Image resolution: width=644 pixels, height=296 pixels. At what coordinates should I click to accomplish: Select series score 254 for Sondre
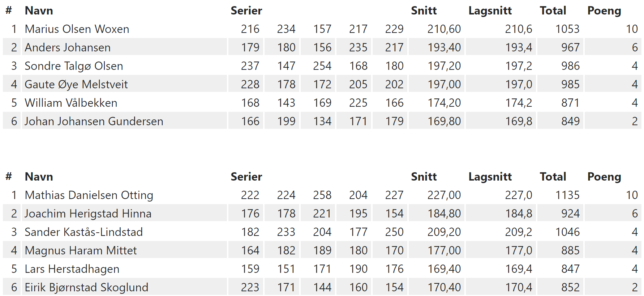pos(322,66)
